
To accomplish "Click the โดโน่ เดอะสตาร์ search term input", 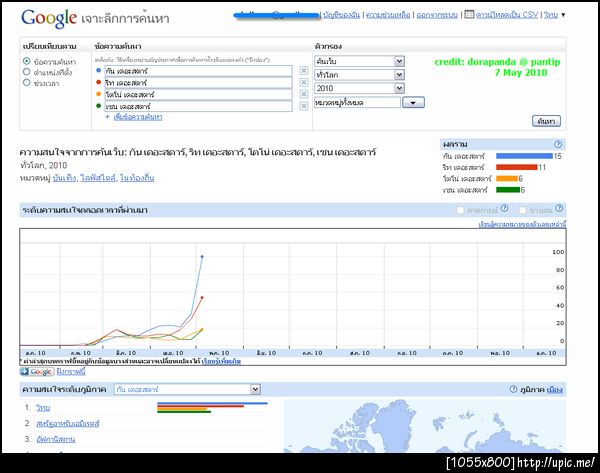I will point(199,95).
